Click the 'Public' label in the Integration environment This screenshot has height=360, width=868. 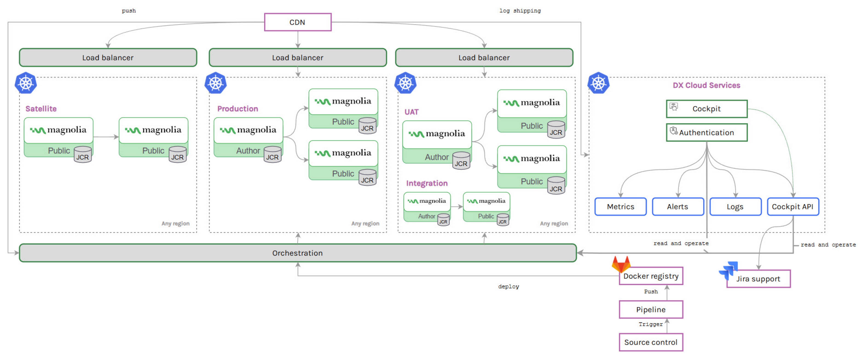point(486,216)
